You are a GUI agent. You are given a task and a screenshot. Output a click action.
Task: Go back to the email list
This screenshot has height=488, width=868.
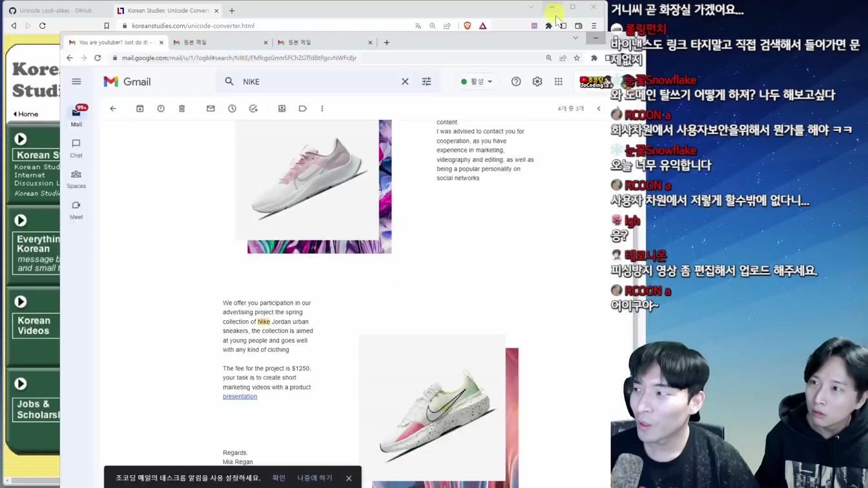pos(113,108)
